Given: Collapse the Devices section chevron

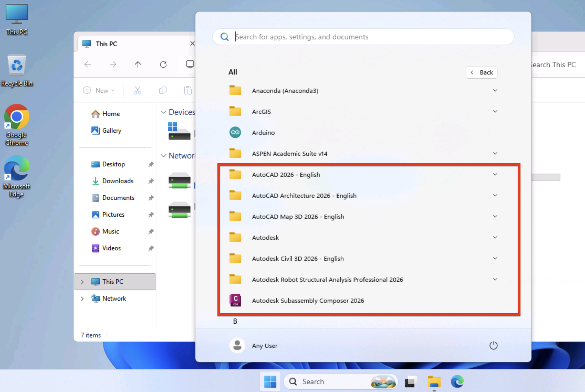Looking at the screenshot, I should (x=164, y=112).
